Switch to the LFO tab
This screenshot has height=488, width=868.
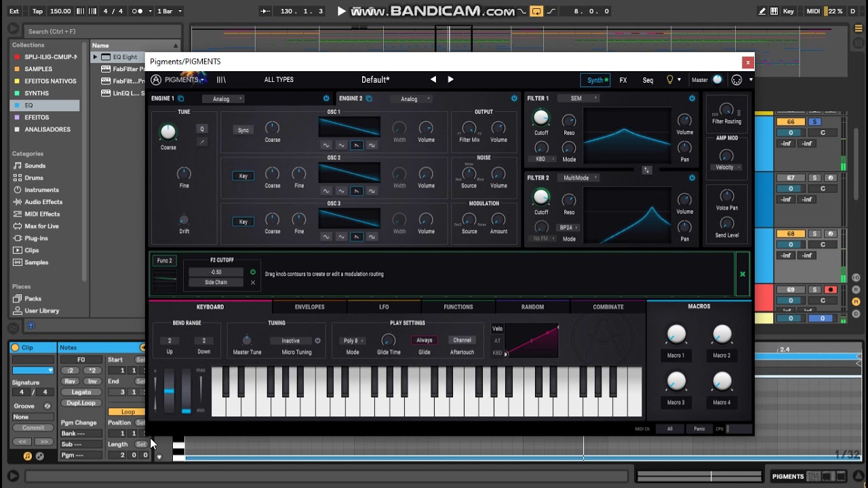coord(384,307)
